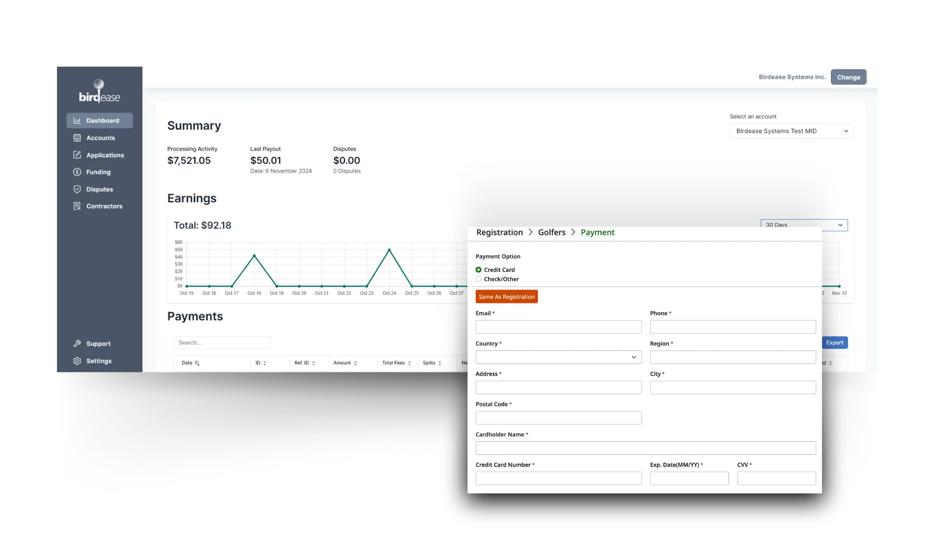Open the Birdease Systems Test MID dropdown
This screenshot has width=934, height=560.
point(792,131)
